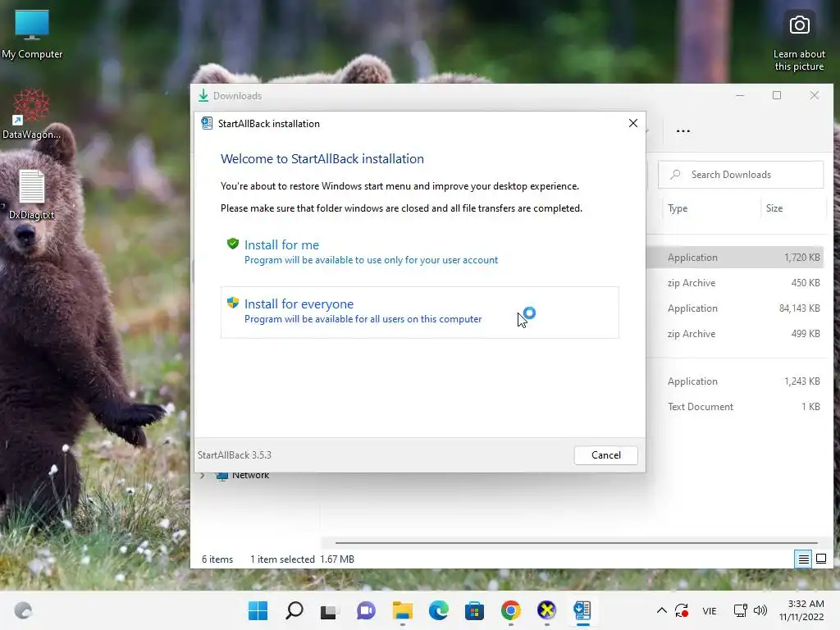This screenshot has height=630, width=840.
Task: Choose Install for everyone option
Action: coord(419,313)
